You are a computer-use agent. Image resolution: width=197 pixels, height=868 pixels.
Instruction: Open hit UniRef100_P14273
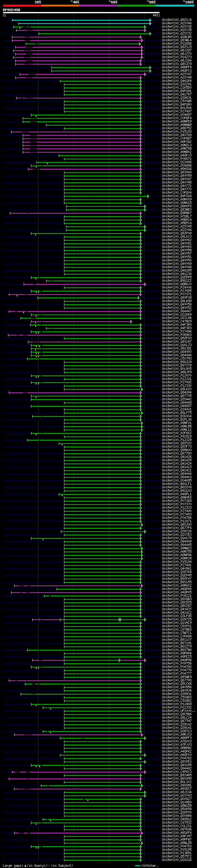coord(177,57)
